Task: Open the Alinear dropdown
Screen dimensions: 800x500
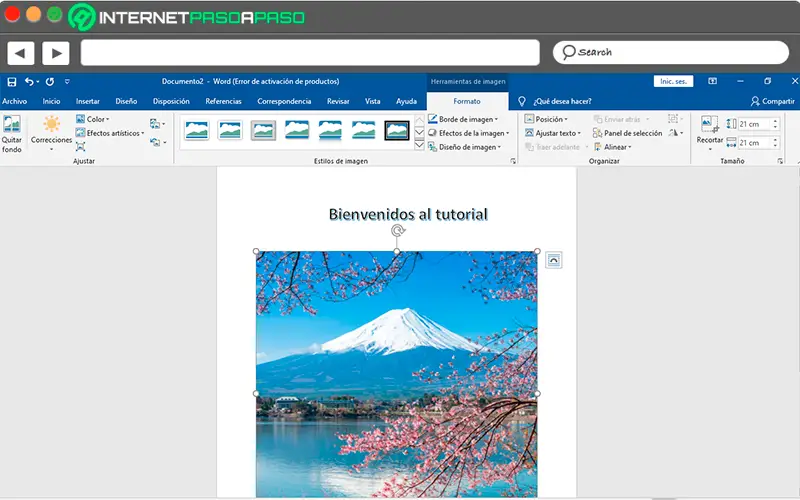Action: [x=613, y=147]
